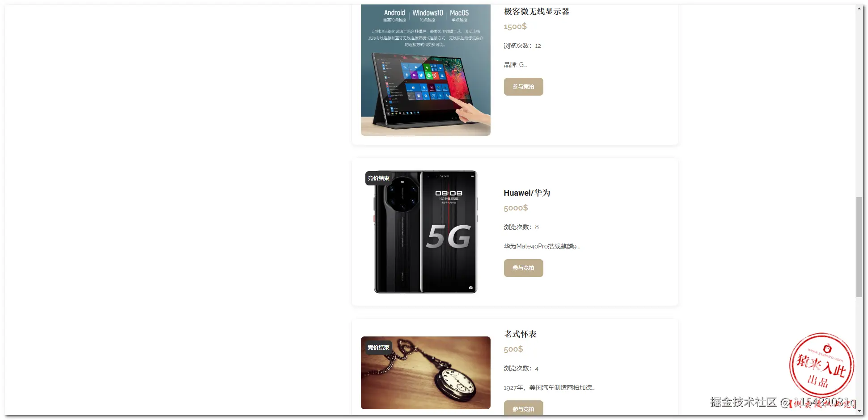868x420 pixels.
Task: Click 竞价结束 badge on the Huawei phone
Action: [x=378, y=178]
